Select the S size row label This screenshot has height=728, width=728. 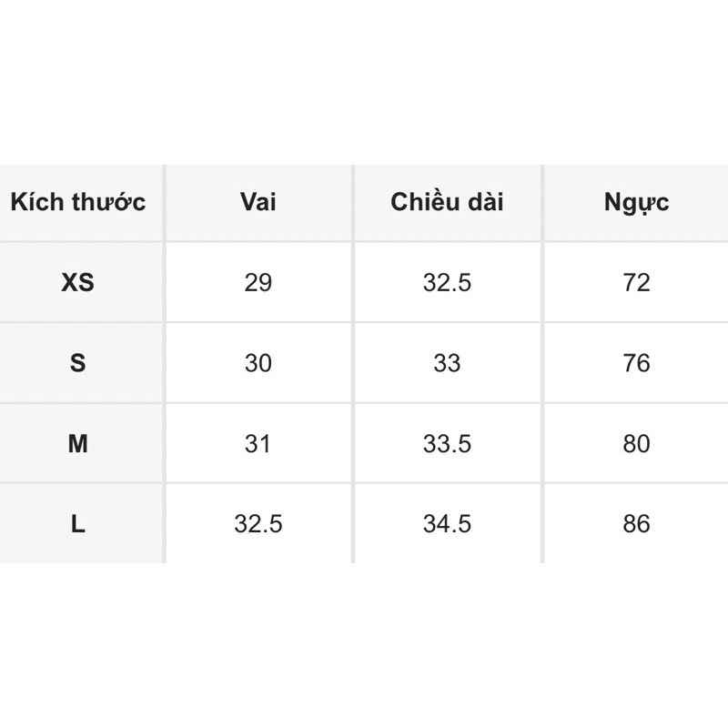click(78, 363)
